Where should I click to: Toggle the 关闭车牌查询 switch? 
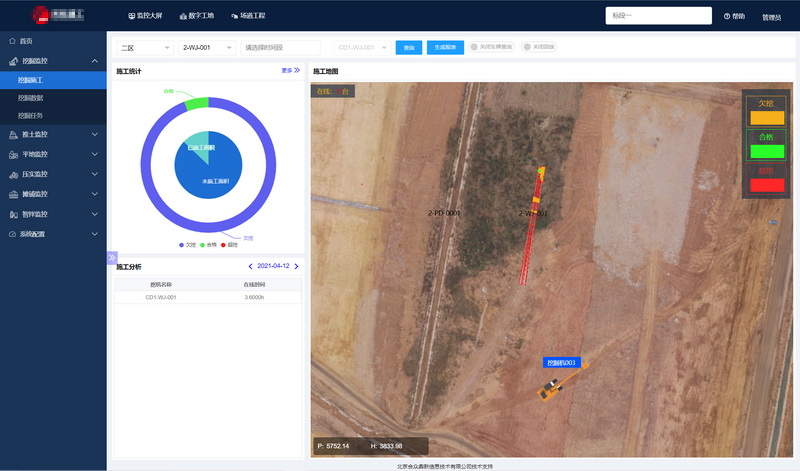[474, 47]
